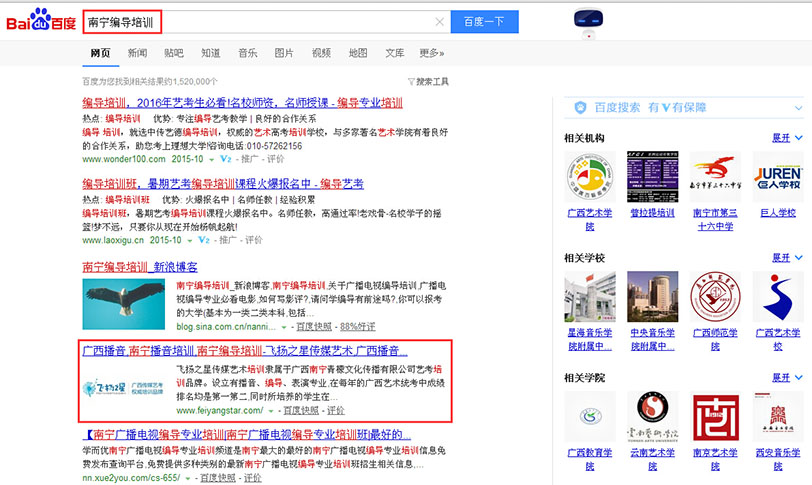
Task: Open the 普拉提培训 text link
Action: [652, 213]
